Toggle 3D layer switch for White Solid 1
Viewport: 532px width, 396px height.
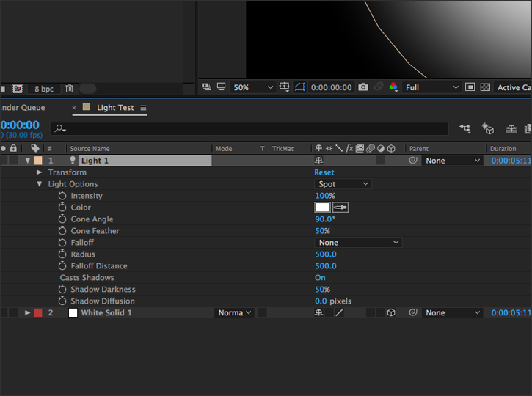[391, 312]
